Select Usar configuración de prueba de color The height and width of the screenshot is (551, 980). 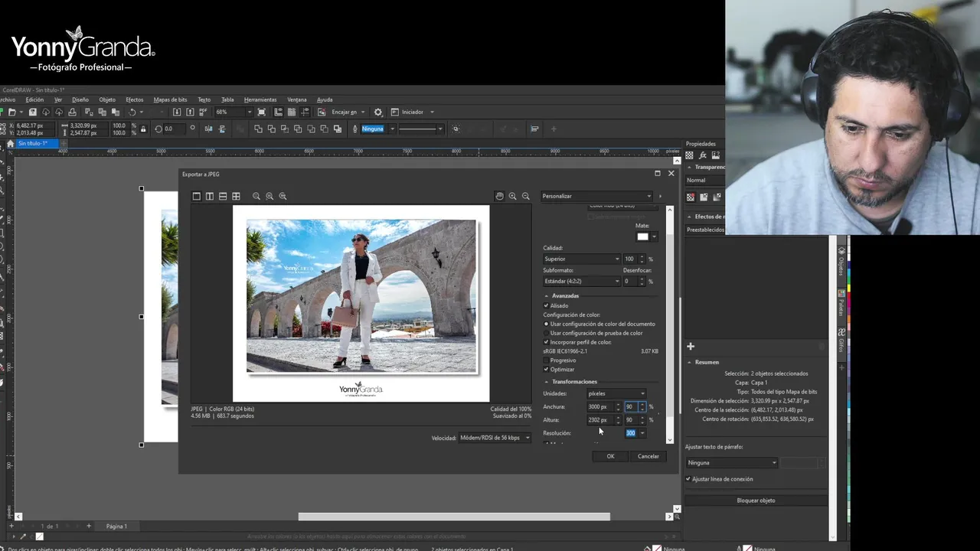coord(546,333)
